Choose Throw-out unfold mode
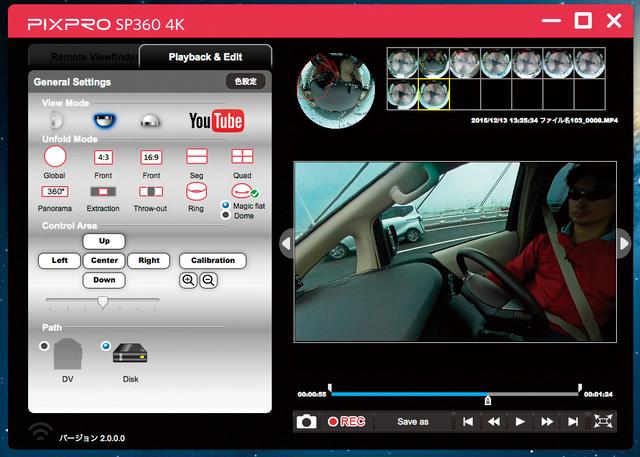Screen dimensions: 640x457 tap(151, 191)
